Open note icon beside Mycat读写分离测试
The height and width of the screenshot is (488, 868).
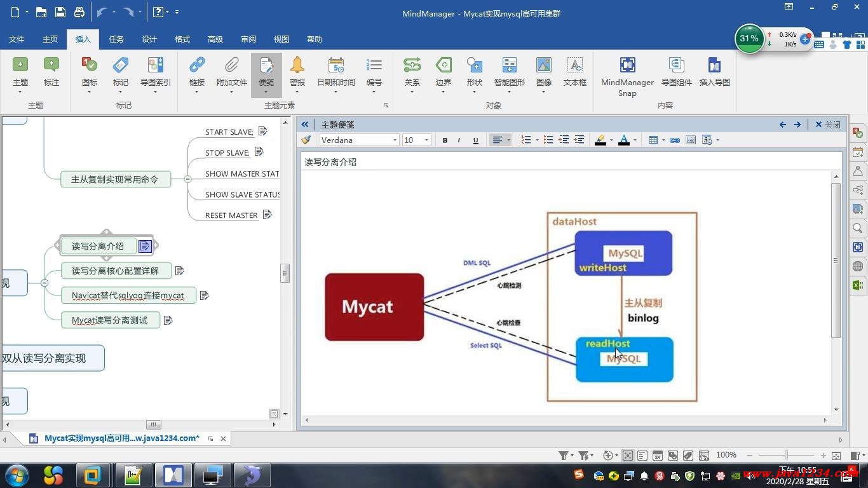click(x=168, y=320)
